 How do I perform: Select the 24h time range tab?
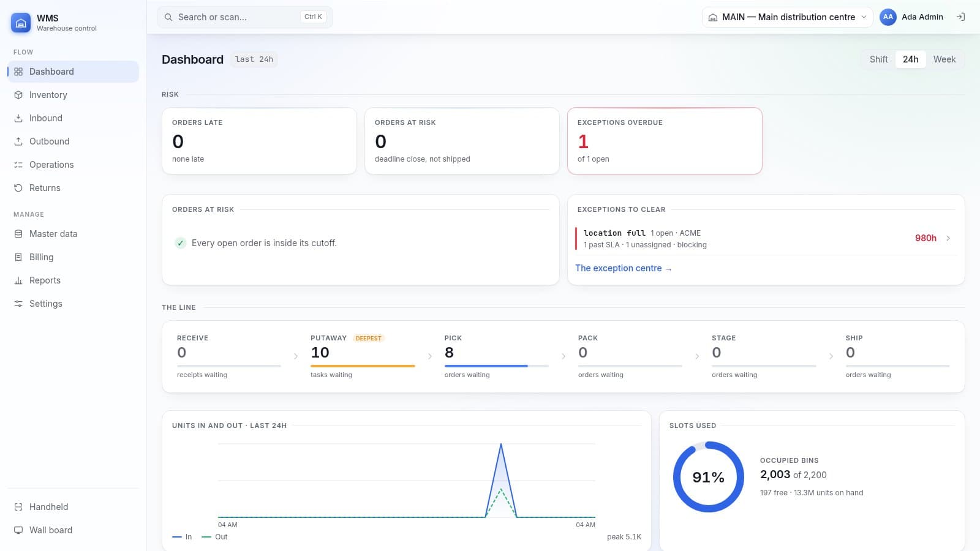tap(911, 59)
